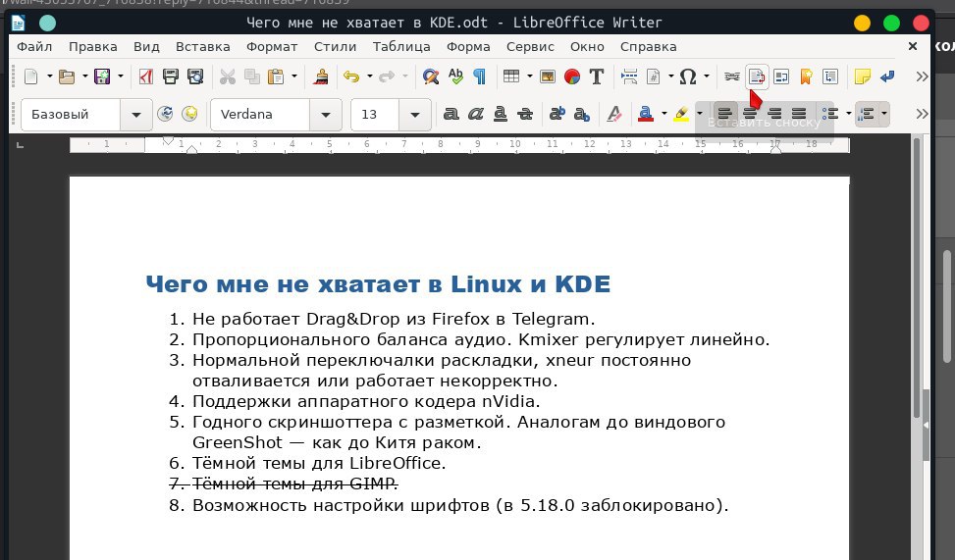Image resolution: width=955 pixels, height=560 pixels.
Task: Expand the New document arrow menu
Action: (49, 76)
